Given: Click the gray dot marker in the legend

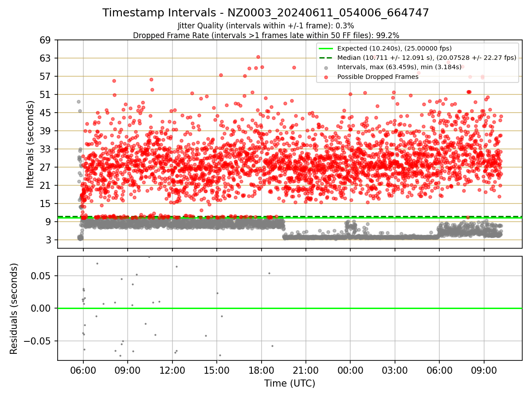Looking at the screenshot, I should [326, 68].
